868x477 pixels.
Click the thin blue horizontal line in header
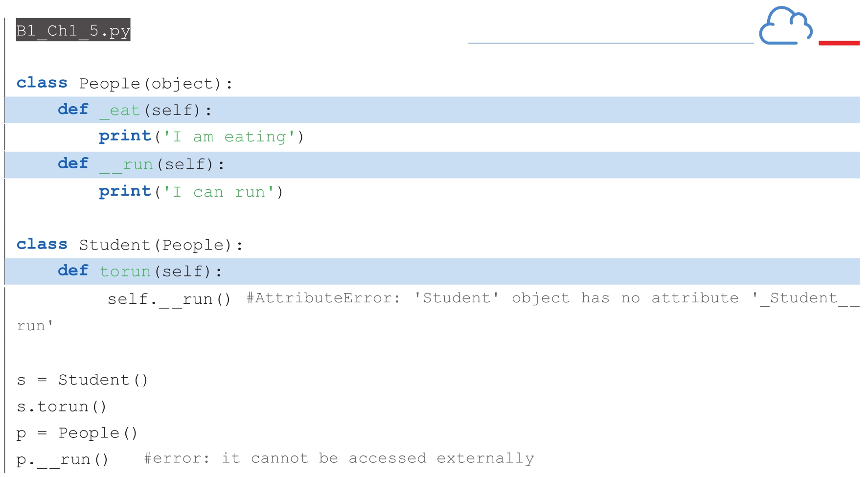tap(610, 43)
